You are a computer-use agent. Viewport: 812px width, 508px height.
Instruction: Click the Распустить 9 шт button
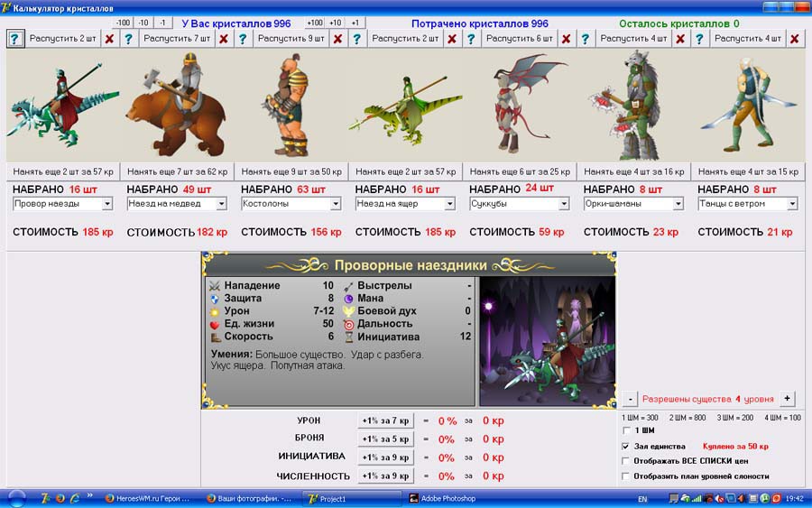coord(291,39)
